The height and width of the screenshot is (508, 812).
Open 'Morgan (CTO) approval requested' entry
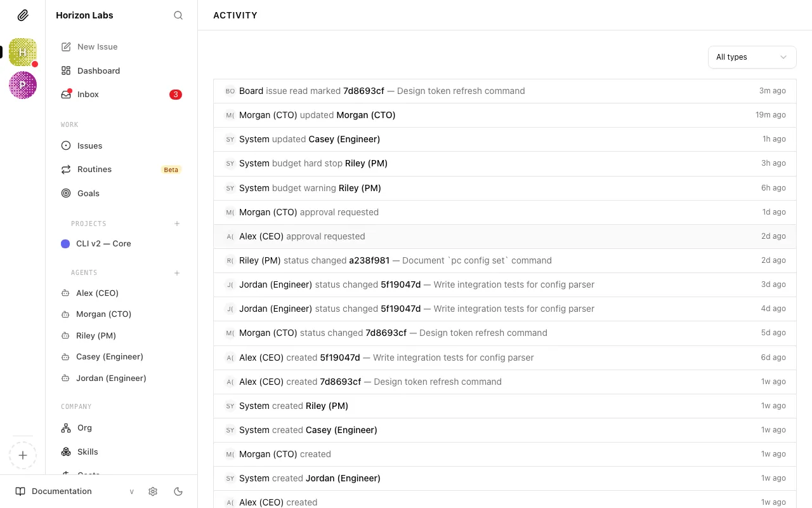[x=505, y=212]
